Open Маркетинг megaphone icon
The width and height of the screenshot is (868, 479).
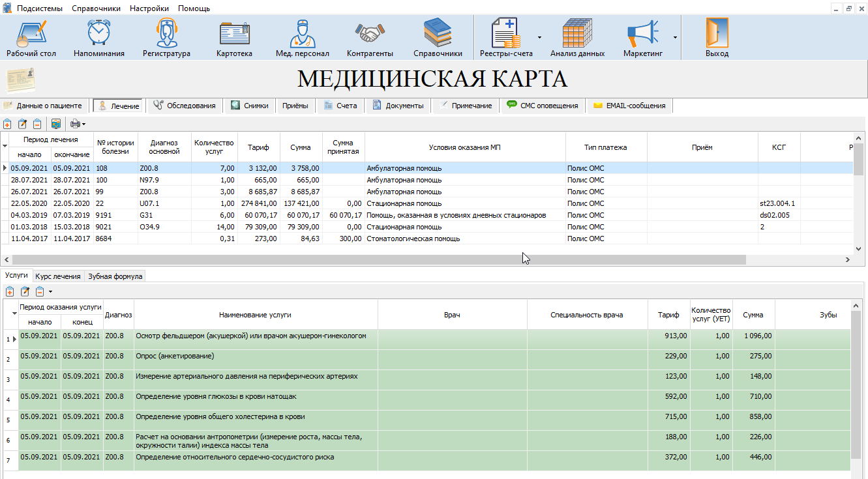coord(642,38)
